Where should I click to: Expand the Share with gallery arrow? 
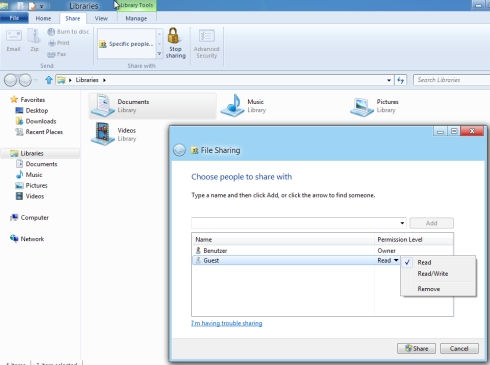pyautogui.click(x=159, y=54)
